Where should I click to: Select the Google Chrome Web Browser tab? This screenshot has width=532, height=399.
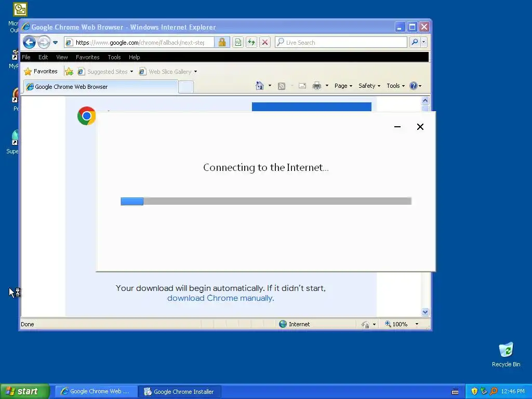click(x=100, y=87)
